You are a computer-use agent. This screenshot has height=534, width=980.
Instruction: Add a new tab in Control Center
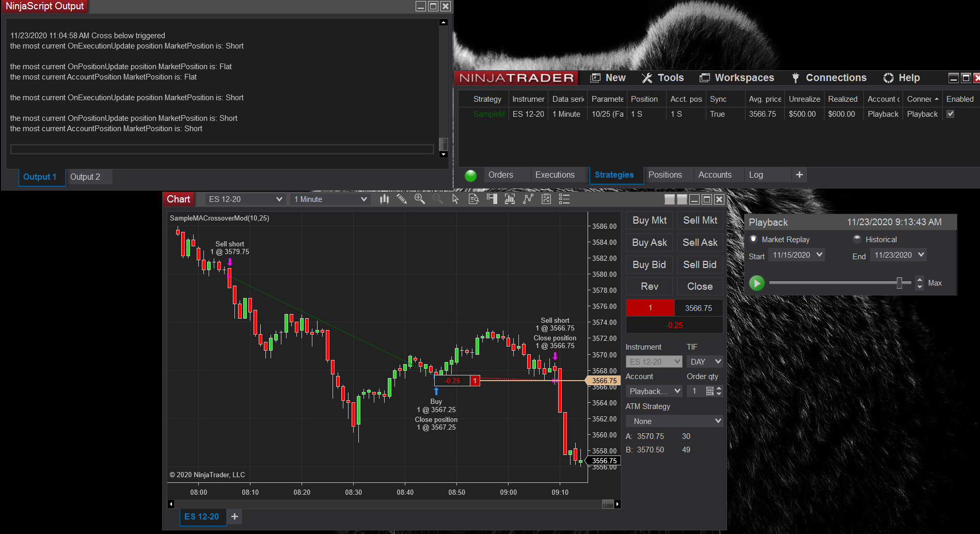[799, 175]
